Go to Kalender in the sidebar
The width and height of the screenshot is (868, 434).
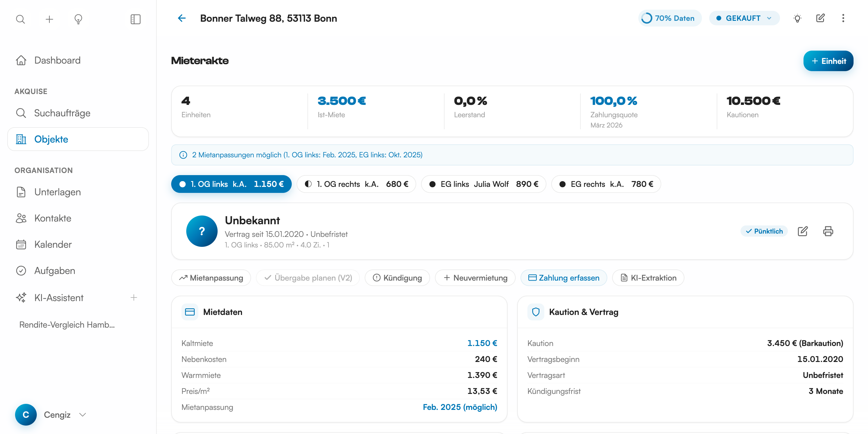(x=53, y=244)
